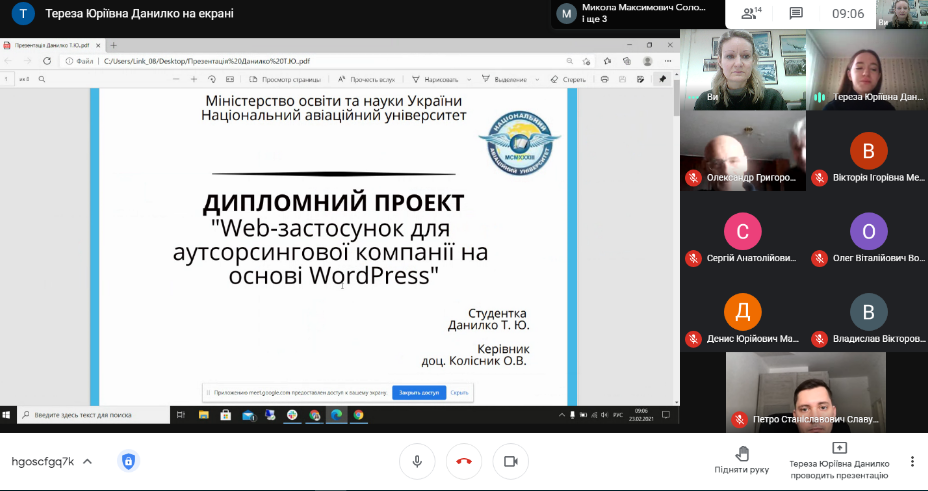The height and width of the screenshot is (491, 928).
Task: Leave the call with the red hang-up button
Action: pyautogui.click(x=464, y=461)
